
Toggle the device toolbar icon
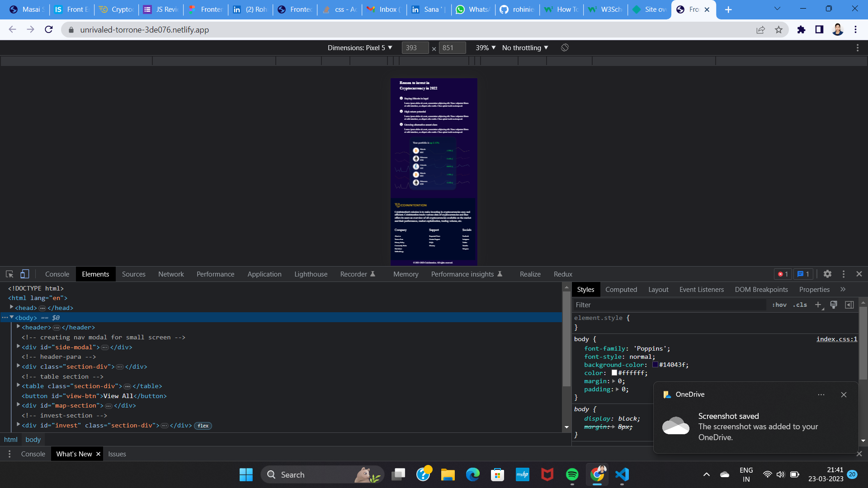[x=25, y=274]
